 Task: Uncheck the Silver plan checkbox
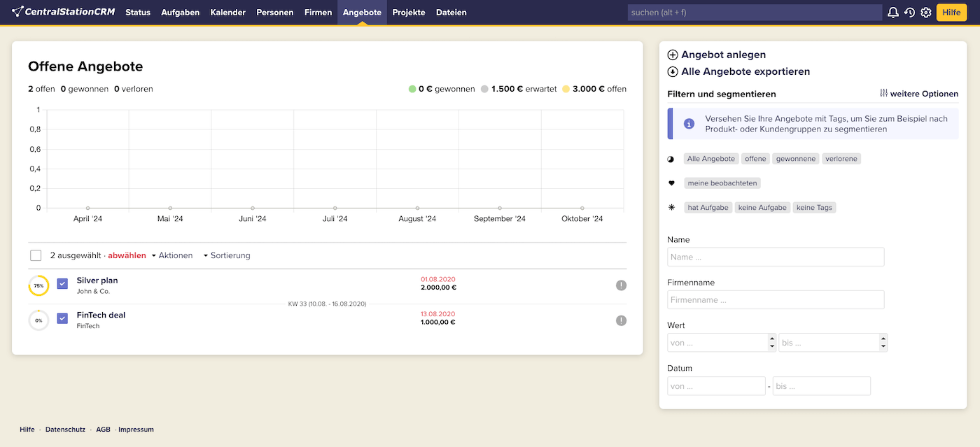[x=62, y=283]
